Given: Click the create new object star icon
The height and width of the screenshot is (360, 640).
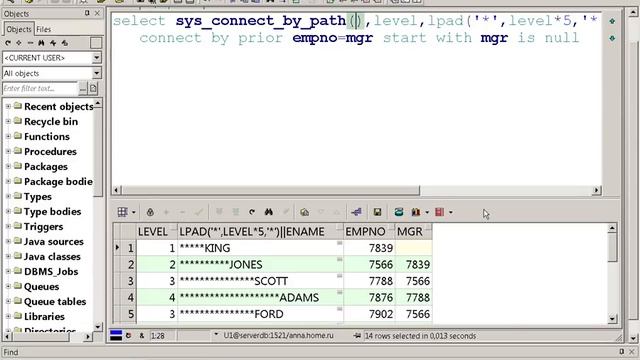Looking at the screenshot, I should (19, 43).
